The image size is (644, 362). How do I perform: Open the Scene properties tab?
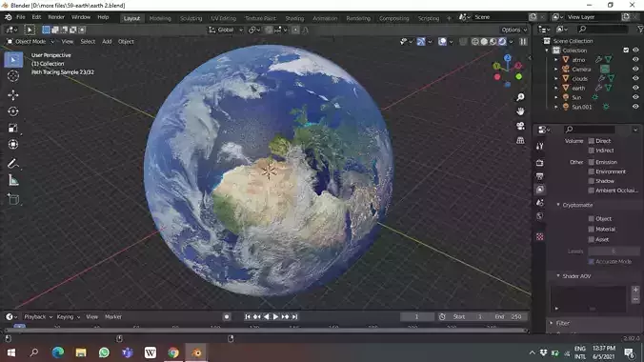pos(539,203)
